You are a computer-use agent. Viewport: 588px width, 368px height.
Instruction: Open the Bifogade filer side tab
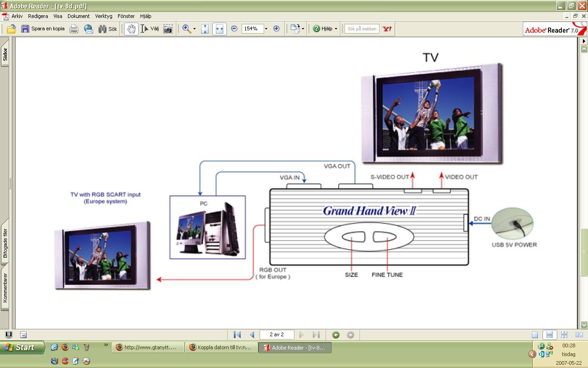tap(5, 243)
